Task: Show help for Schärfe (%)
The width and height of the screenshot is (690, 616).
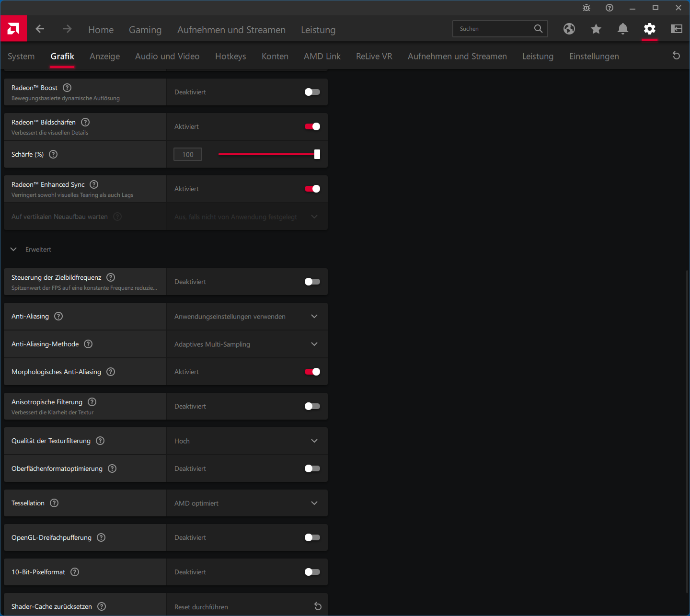Action: [x=53, y=154]
